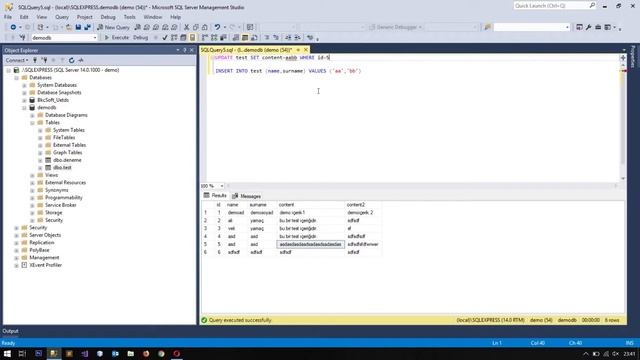Select the Server Objects node
The width and height of the screenshot is (640, 360).
(x=45, y=236)
